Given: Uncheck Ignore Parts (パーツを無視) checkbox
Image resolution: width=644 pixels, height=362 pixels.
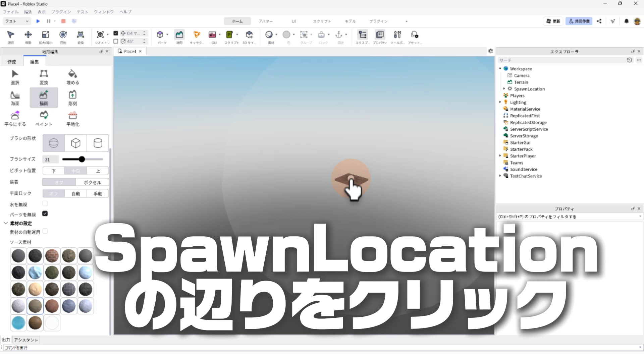Looking at the screenshot, I should click(45, 214).
